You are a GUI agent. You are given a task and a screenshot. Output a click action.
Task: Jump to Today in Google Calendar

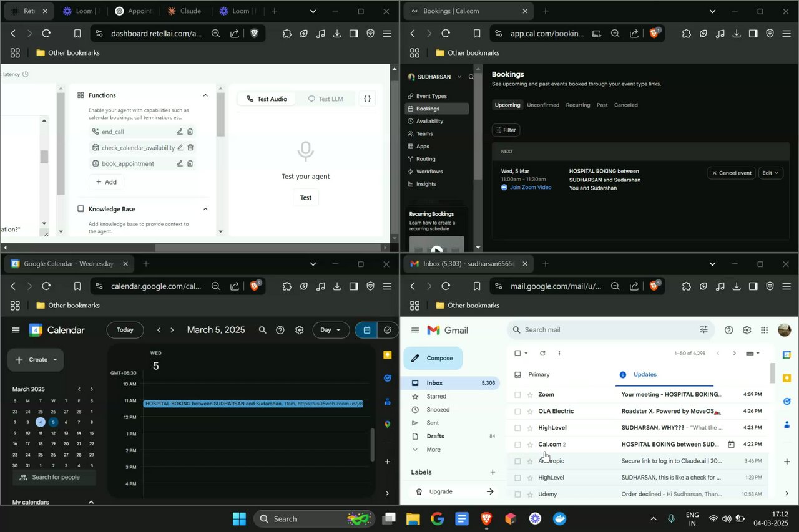pyautogui.click(x=125, y=330)
